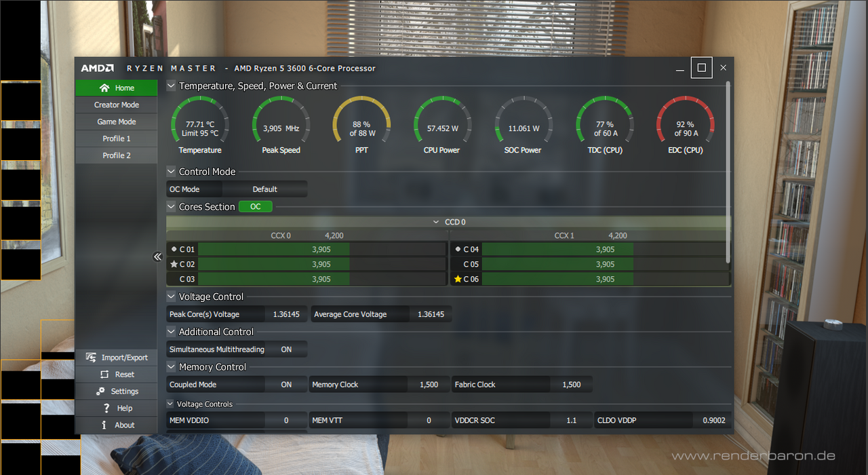Screen dimensions: 868x475
Task: Click the Settings gears icon
Action: tap(100, 392)
